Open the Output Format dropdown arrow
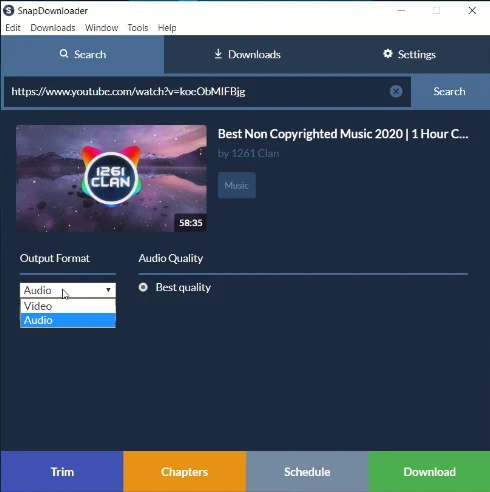The height and width of the screenshot is (492, 490). tap(108, 290)
